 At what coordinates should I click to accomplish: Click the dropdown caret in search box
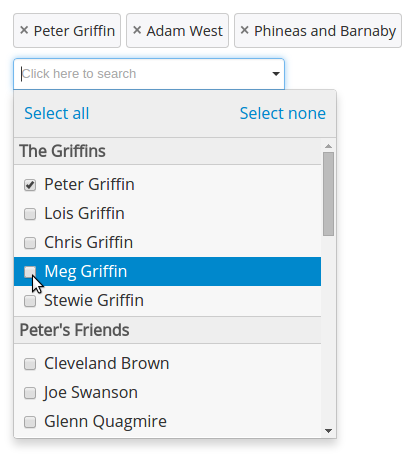coord(276,74)
